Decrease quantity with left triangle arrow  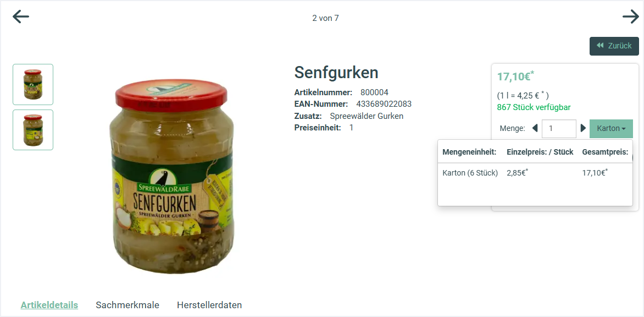coord(535,128)
